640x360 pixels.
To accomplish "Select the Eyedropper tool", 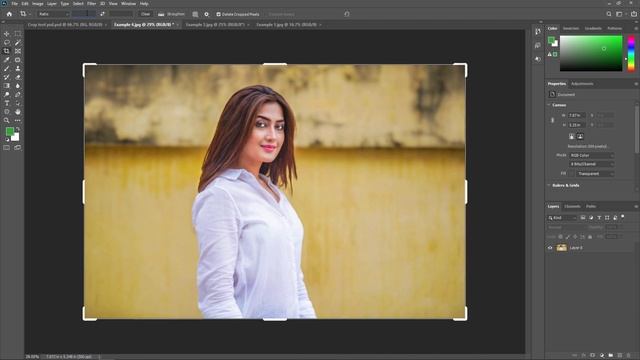I will 7,60.
